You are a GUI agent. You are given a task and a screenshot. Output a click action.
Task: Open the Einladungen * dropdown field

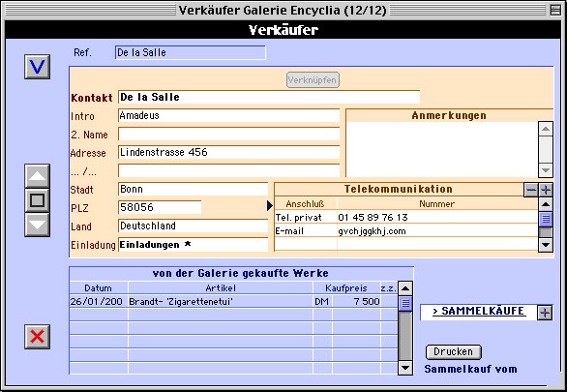point(194,245)
